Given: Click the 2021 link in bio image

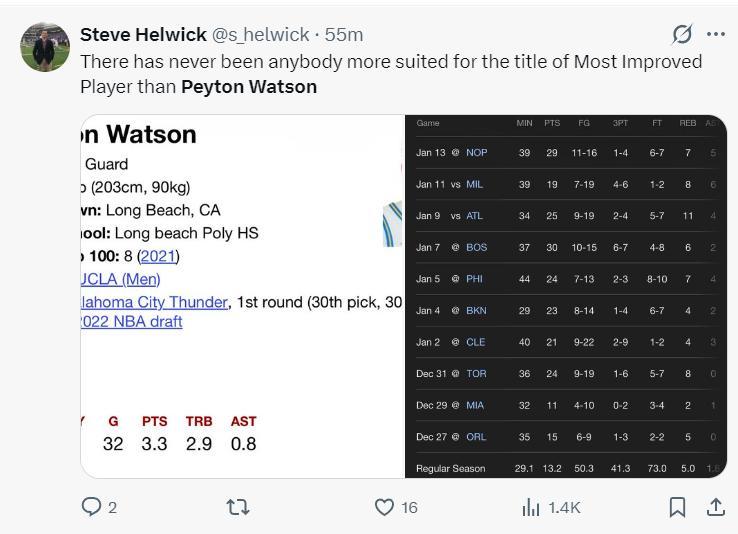Looking at the screenshot, I should [158, 256].
